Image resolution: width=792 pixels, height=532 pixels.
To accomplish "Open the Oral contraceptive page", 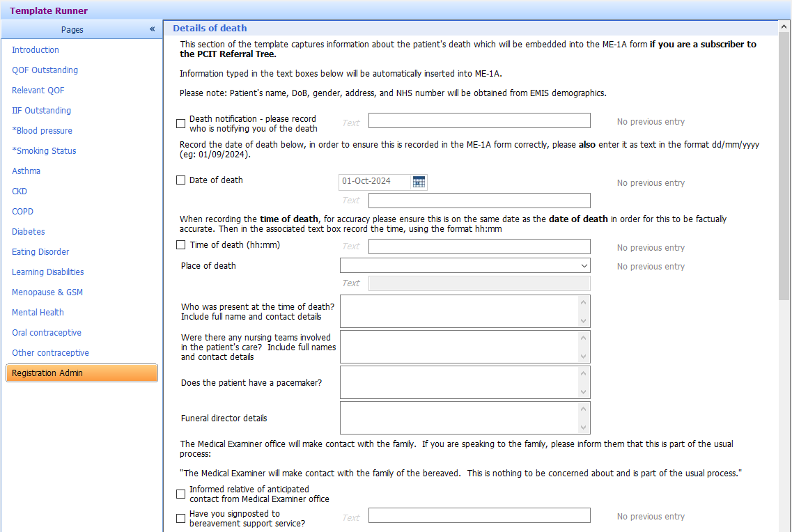I will click(x=47, y=333).
